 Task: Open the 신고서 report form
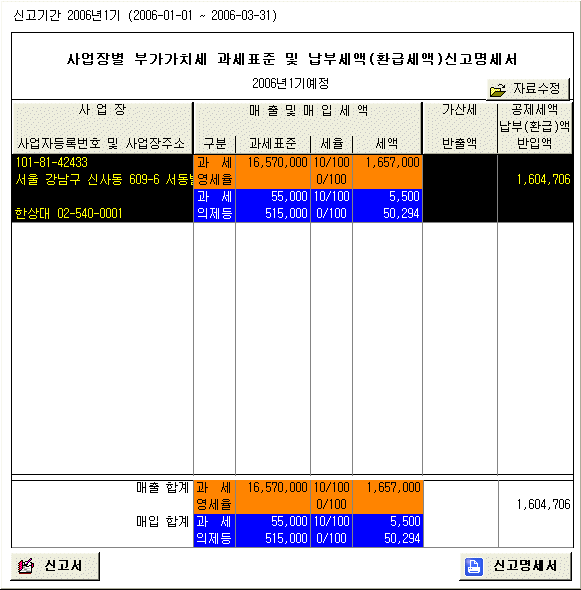(55, 566)
